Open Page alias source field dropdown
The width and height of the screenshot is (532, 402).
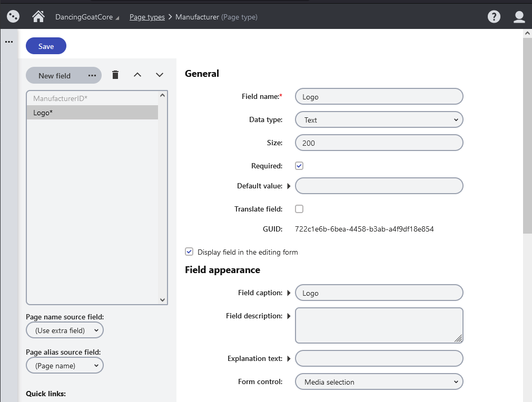(x=64, y=366)
